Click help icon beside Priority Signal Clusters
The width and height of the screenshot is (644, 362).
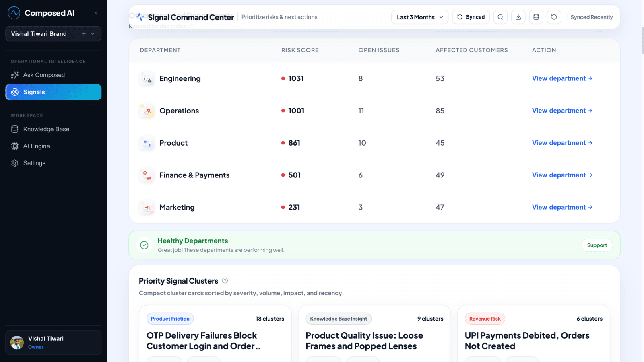pos(225,280)
